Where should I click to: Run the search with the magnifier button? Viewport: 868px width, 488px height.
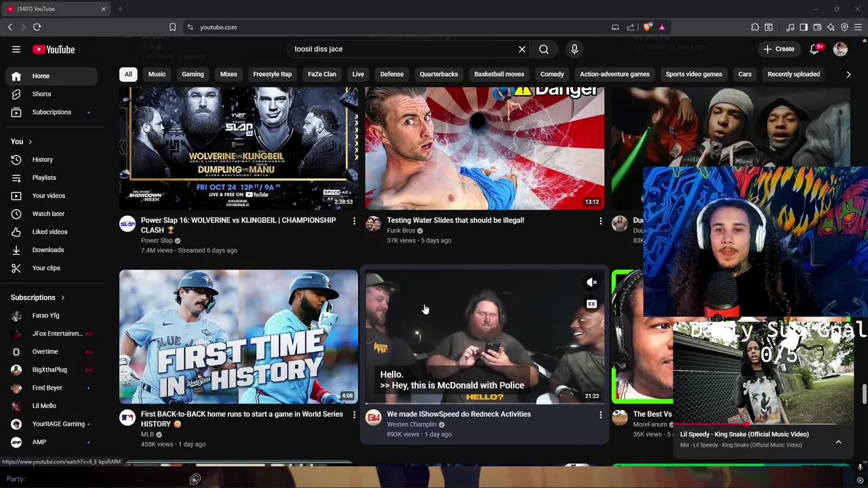tap(544, 49)
